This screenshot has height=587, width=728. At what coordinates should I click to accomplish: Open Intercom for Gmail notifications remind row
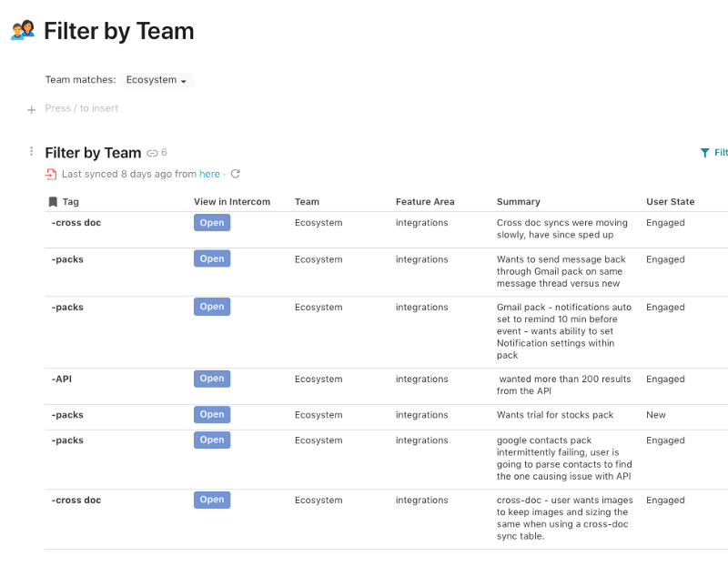coord(212,307)
